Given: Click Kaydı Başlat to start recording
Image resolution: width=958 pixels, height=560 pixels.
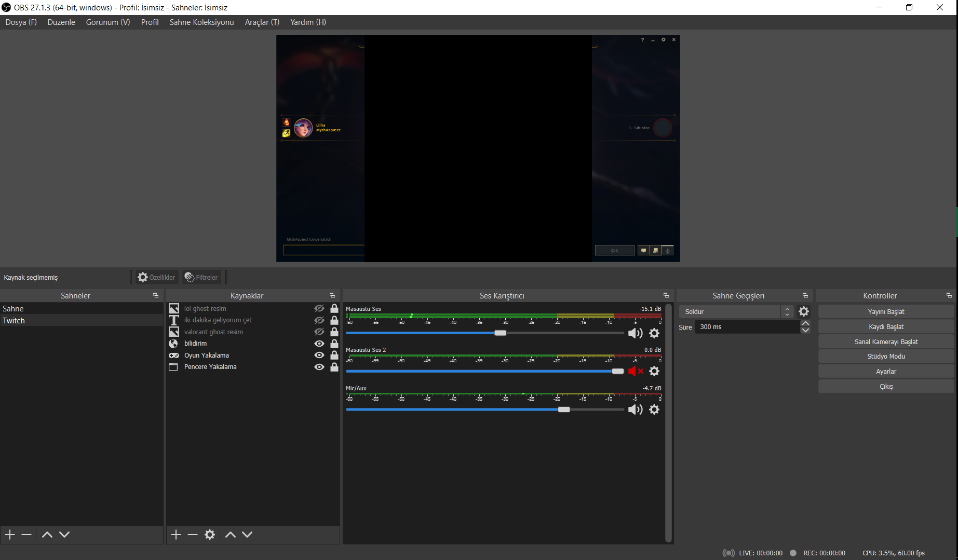Looking at the screenshot, I should pos(886,327).
